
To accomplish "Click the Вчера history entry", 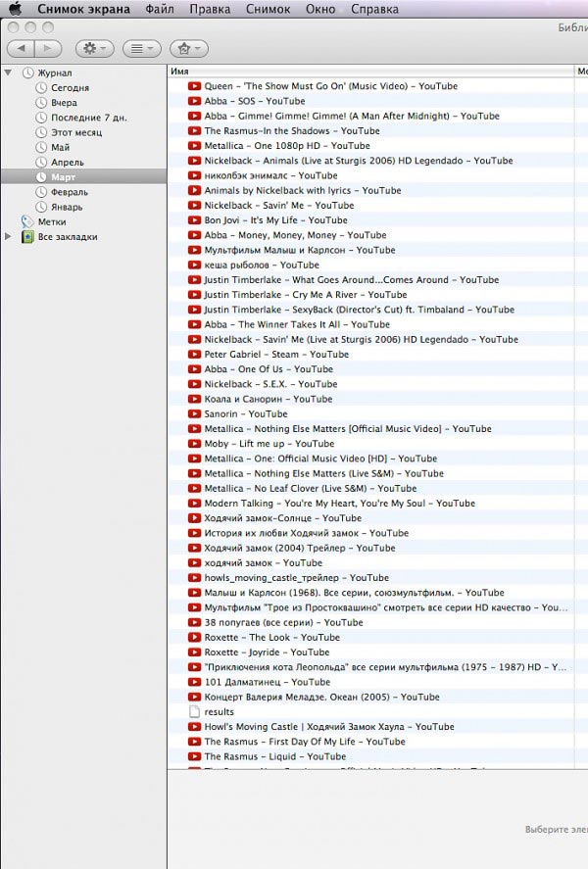I will pos(64,103).
